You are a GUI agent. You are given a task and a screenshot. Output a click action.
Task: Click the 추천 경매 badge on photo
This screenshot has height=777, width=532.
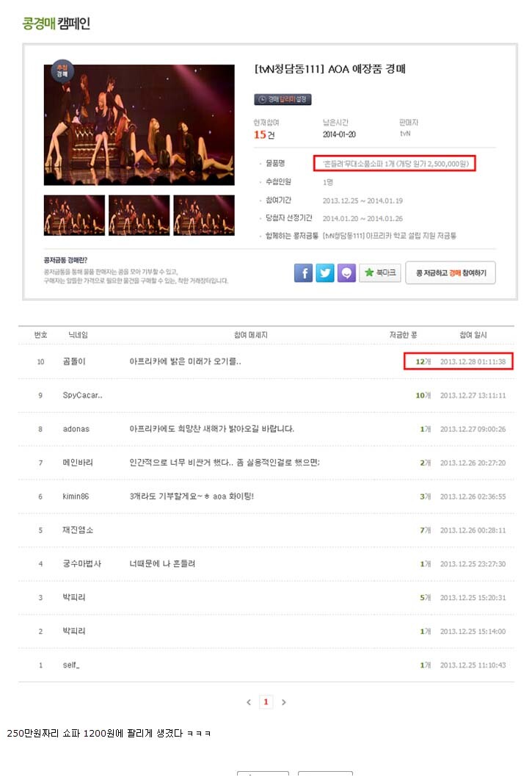(x=62, y=71)
